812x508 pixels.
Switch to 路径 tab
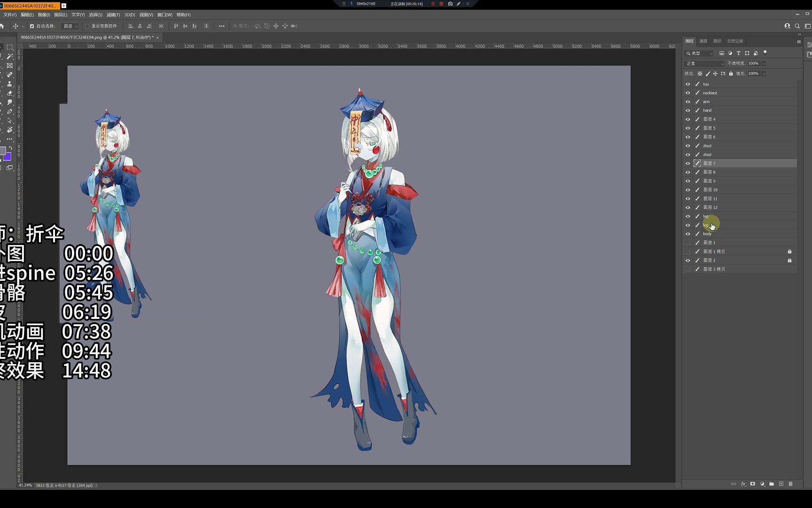717,41
